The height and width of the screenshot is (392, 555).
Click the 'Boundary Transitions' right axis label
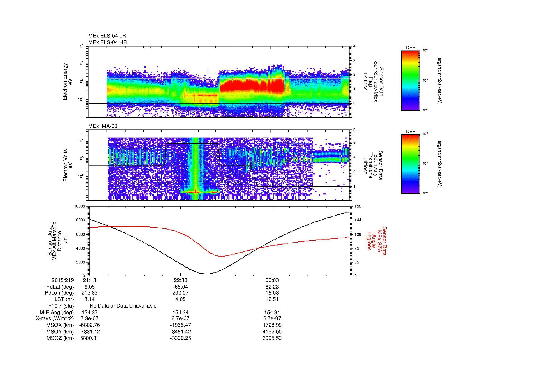click(x=373, y=166)
